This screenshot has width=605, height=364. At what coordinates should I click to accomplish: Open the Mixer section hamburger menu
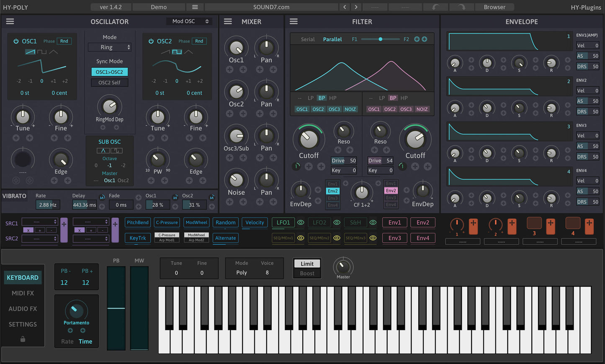click(228, 21)
